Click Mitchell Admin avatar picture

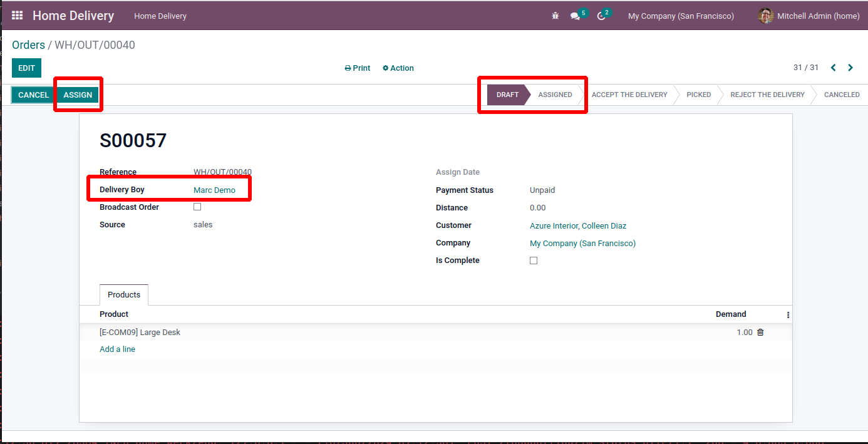765,16
